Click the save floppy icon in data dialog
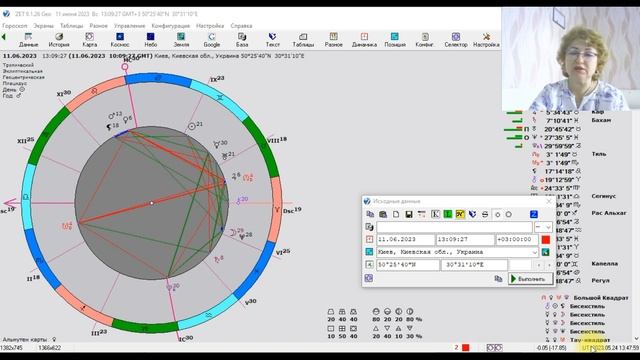 409,214
